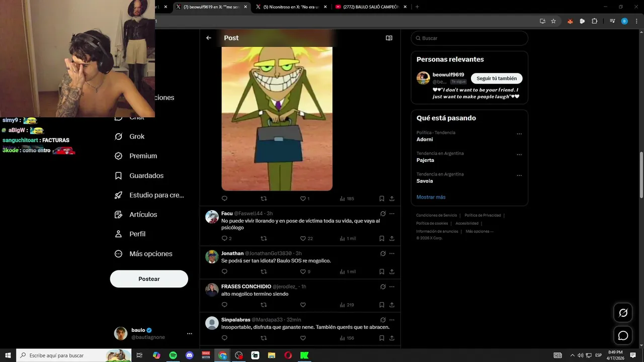The width and height of the screenshot is (644, 362).
Task: Open more options for Savoia trend
Action: tap(519, 175)
